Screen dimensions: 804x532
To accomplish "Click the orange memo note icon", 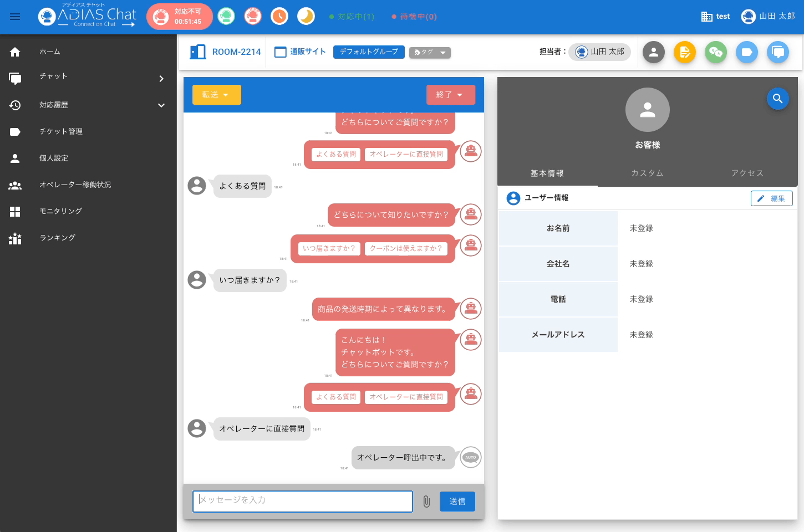I will tap(685, 52).
